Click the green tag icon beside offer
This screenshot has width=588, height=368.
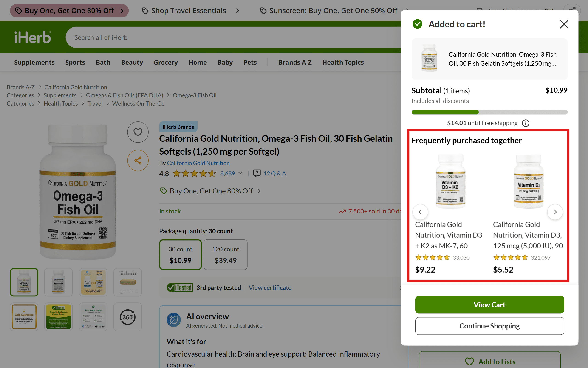pyautogui.click(x=164, y=191)
